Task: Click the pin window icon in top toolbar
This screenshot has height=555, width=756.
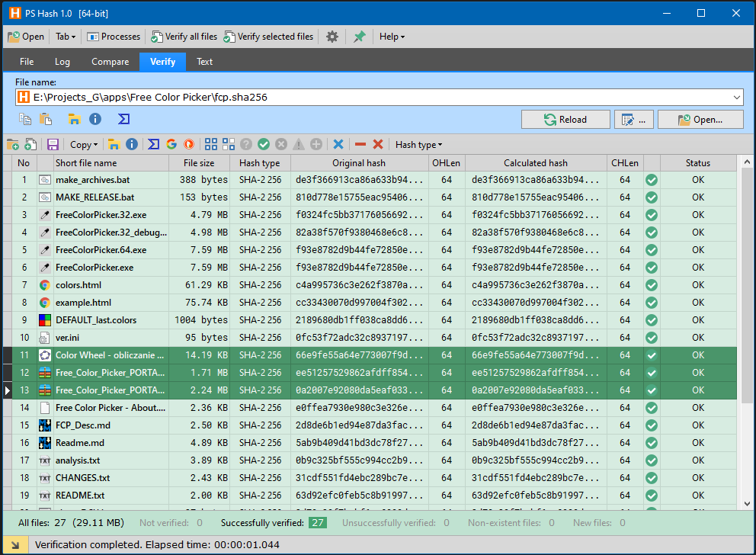Action: [359, 37]
